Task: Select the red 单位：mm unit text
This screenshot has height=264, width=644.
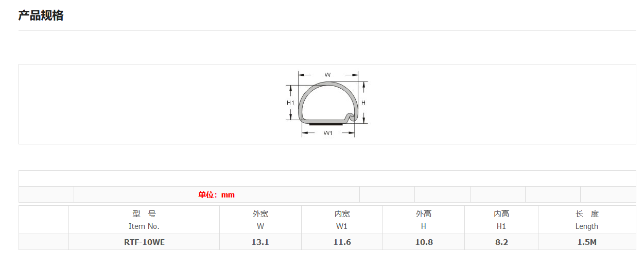Action: click(x=216, y=194)
